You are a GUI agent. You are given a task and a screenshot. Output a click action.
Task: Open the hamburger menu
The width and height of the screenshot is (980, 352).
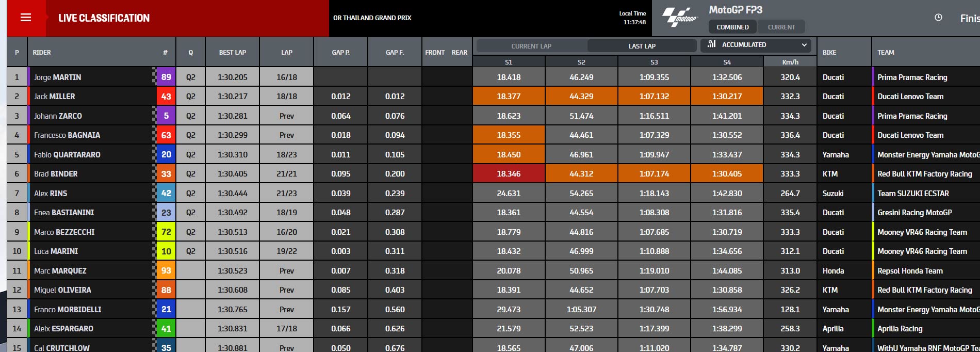(26, 18)
